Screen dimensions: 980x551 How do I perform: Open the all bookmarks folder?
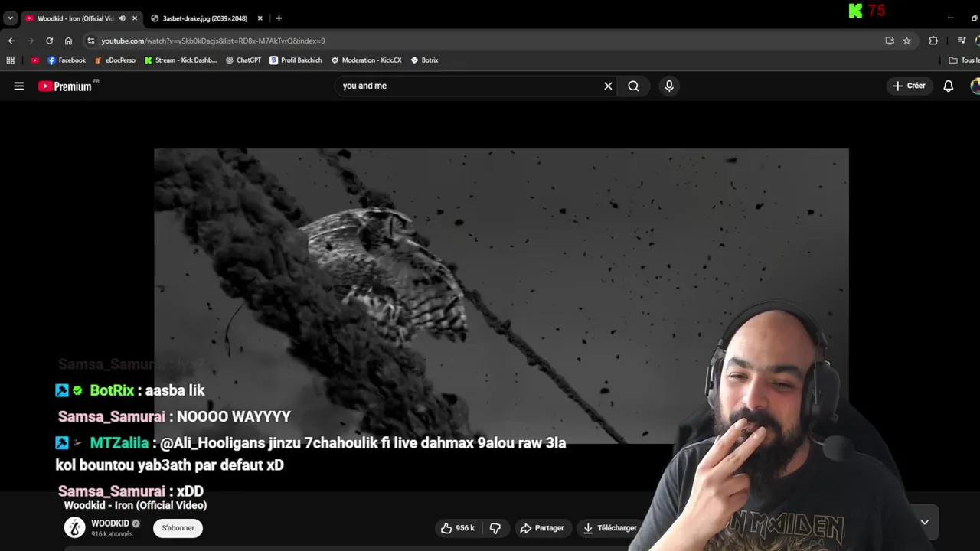click(965, 60)
